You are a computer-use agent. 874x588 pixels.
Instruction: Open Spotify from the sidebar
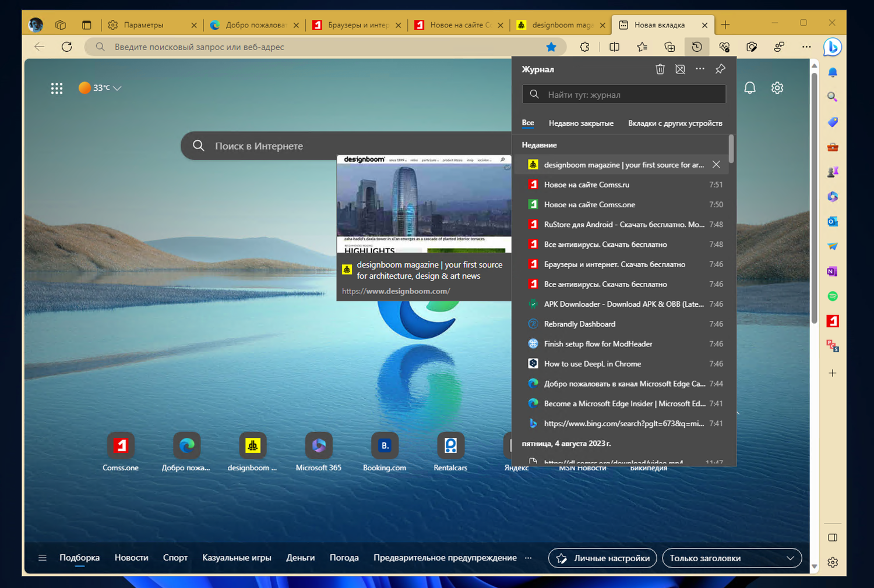(833, 296)
